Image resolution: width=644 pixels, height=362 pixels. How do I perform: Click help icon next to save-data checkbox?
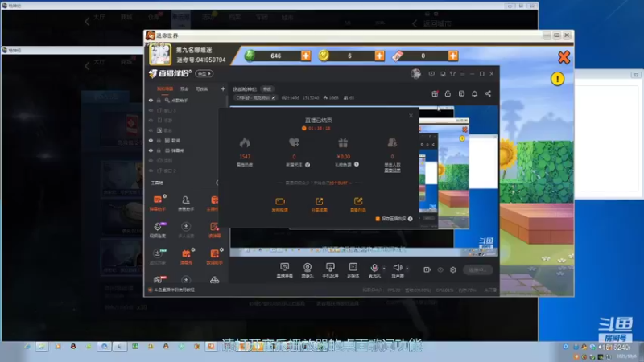pyautogui.click(x=411, y=219)
